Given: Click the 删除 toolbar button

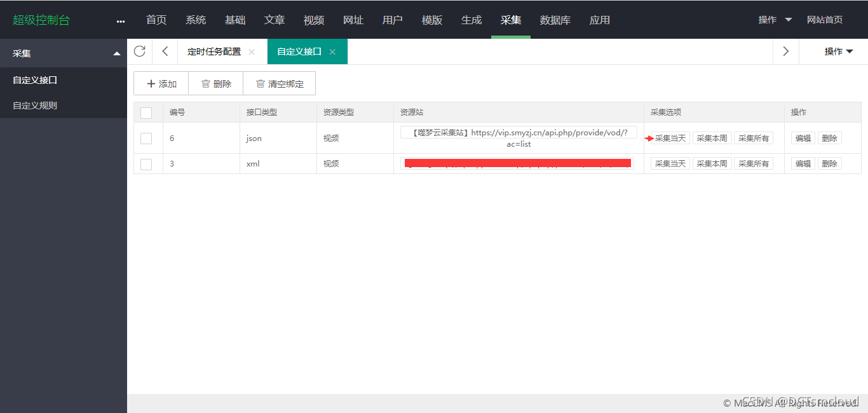Looking at the screenshot, I should (216, 84).
